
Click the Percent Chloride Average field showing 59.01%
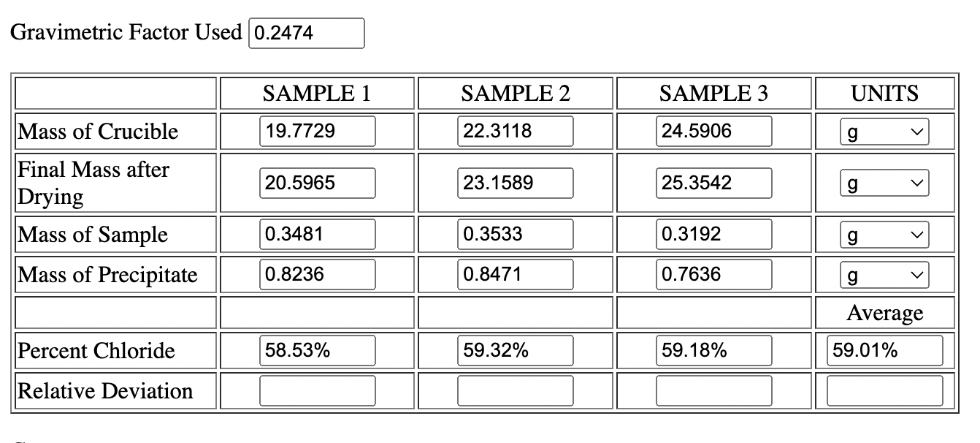(884, 350)
